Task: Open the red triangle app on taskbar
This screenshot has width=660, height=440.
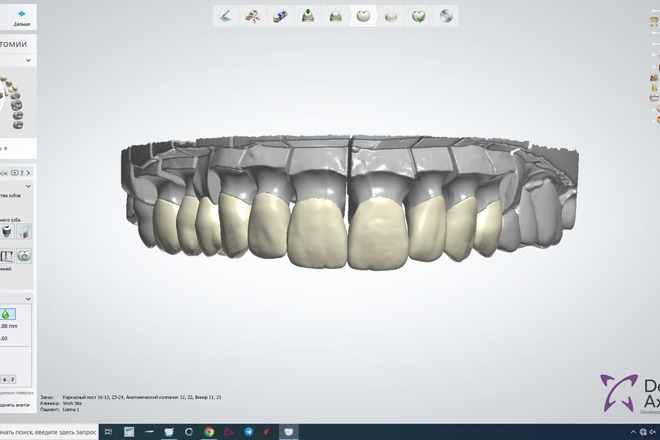Action: (x=229, y=432)
